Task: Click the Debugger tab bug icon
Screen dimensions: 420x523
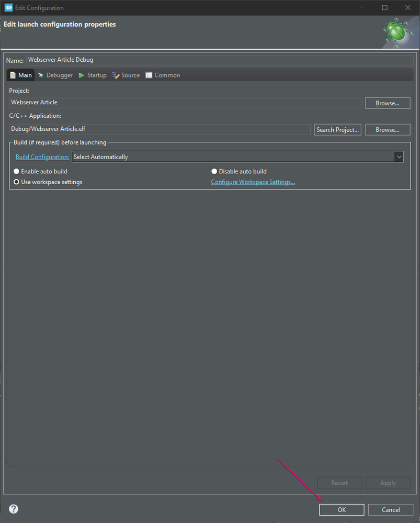Action: click(41, 75)
